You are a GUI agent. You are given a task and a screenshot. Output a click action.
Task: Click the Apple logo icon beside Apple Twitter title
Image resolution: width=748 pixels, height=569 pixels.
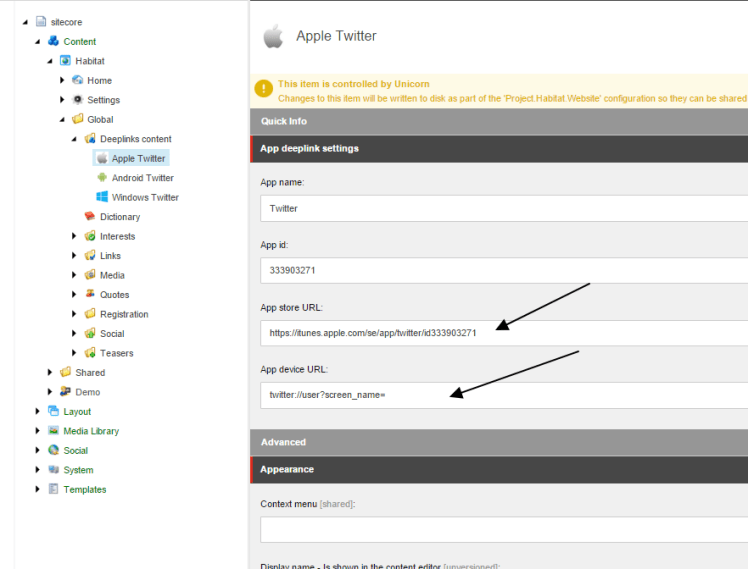click(x=272, y=37)
